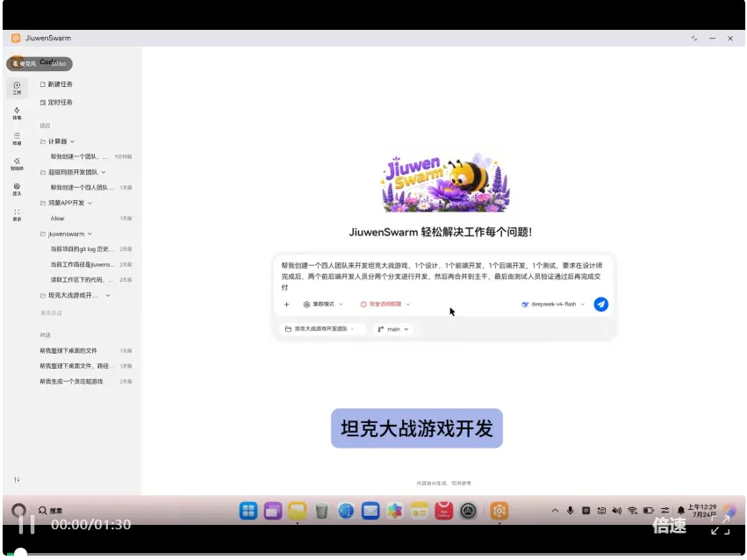Open the blue mail app in the taskbar

(370, 511)
